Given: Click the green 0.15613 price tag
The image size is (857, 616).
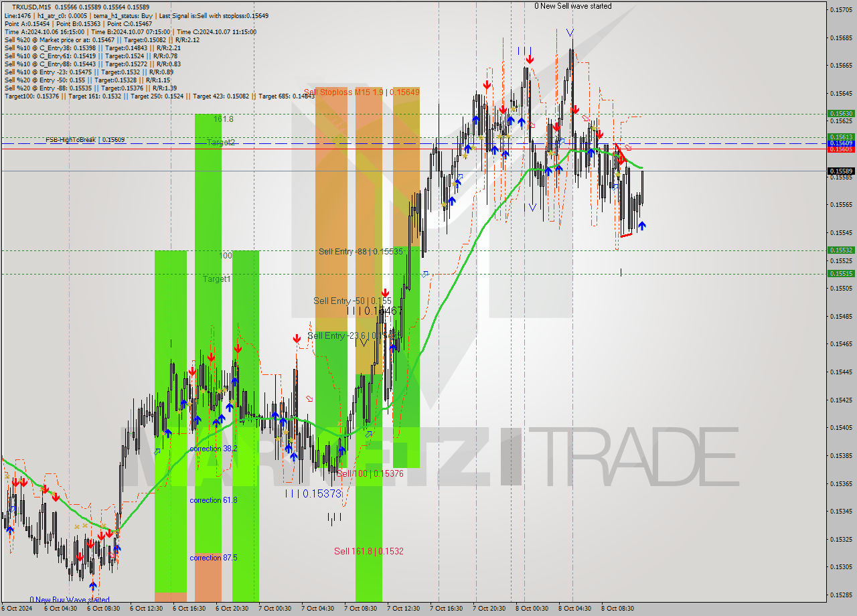Looking at the screenshot, I should (841, 137).
